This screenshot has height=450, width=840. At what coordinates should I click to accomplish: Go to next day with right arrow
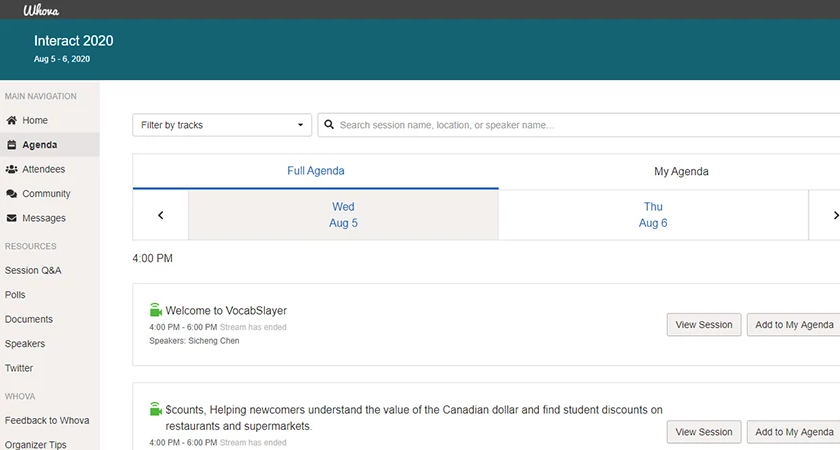[835, 215]
